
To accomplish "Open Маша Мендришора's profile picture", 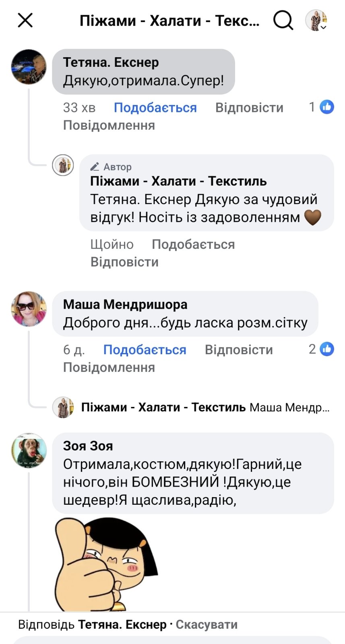I will pos(29,309).
